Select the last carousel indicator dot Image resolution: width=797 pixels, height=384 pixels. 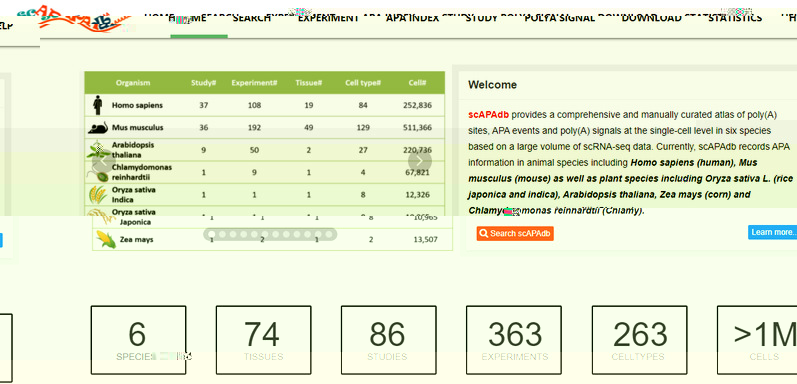click(329, 234)
